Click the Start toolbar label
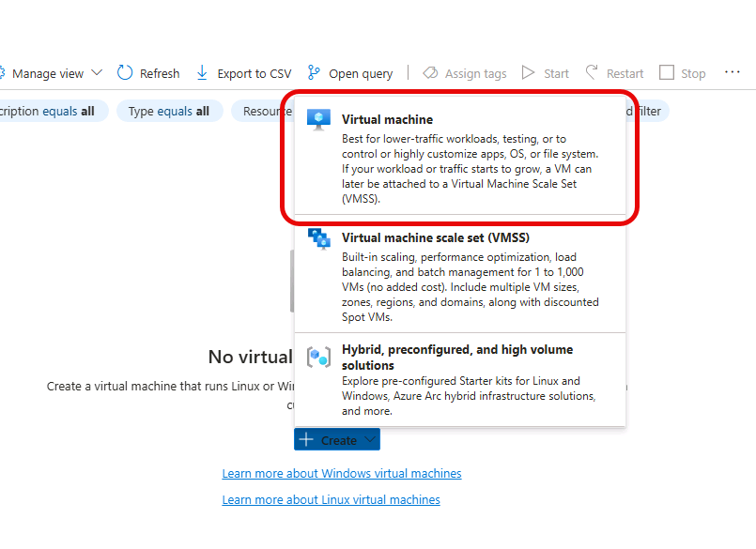This screenshot has height=549, width=756. (x=556, y=74)
